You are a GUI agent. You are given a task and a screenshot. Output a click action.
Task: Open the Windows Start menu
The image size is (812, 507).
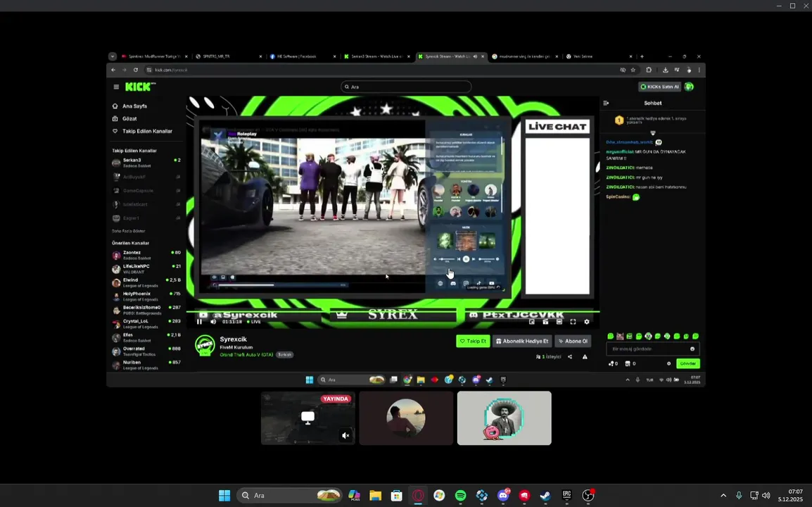coord(224,496)
